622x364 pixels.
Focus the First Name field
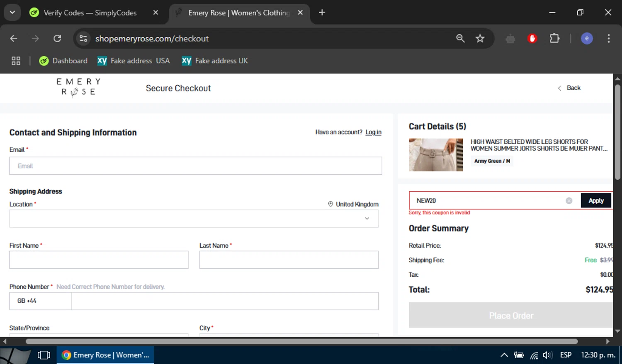[99, 260]
